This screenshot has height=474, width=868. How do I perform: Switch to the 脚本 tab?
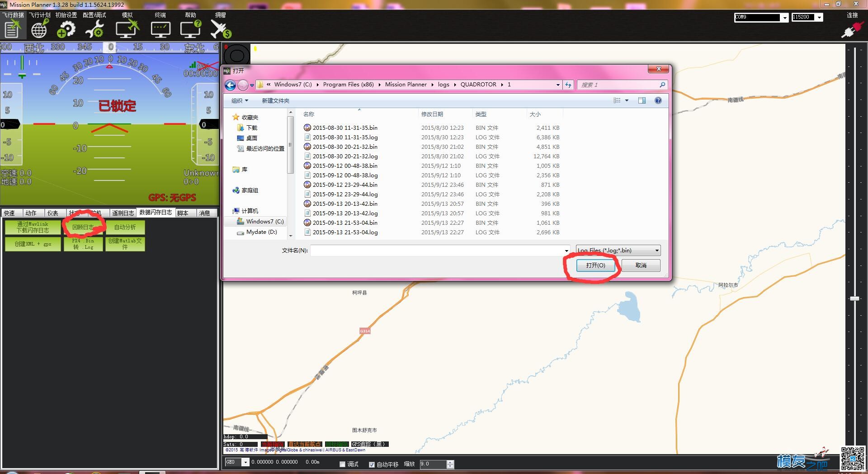(x=183, y=213)
